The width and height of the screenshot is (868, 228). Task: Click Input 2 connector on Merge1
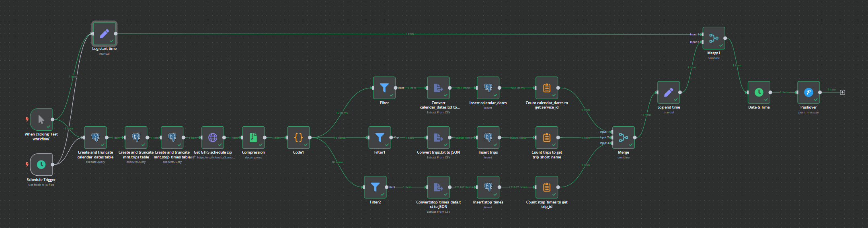pos(702,42)
